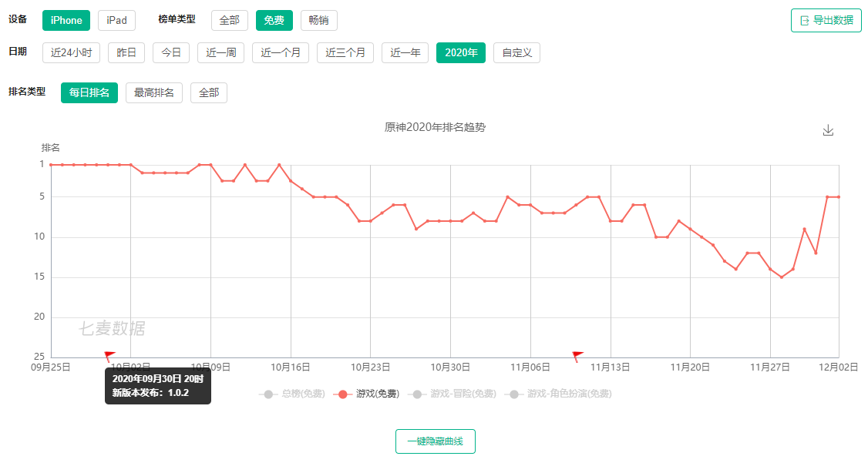Toggle 游戏-冒险(免费) legend series
Screen dimensions: 868x473
coord(452,394)
